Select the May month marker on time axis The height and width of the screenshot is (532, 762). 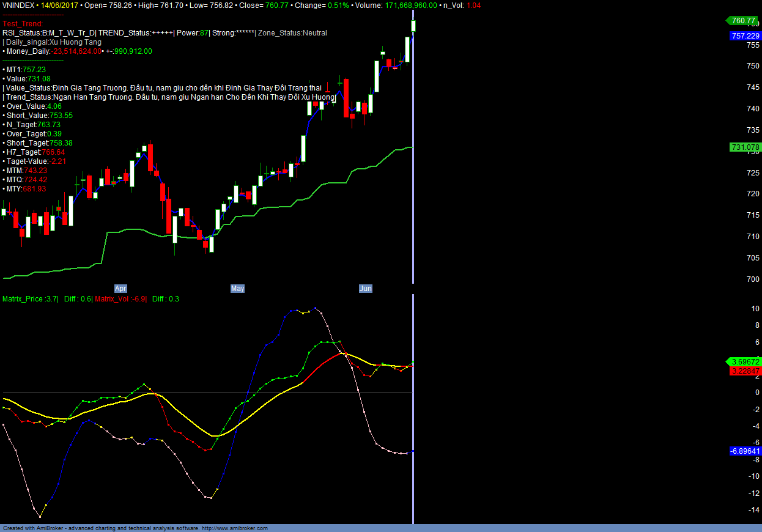point(237,288)
